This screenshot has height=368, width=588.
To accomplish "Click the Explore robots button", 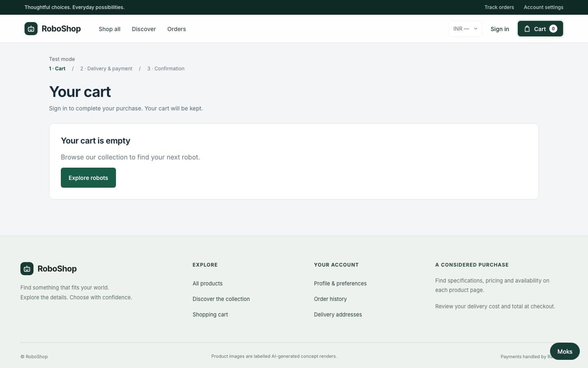I will point(88,178).
